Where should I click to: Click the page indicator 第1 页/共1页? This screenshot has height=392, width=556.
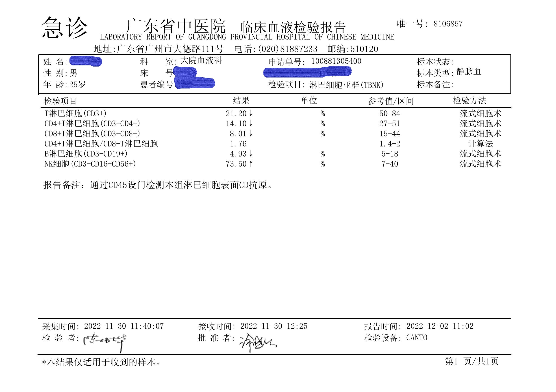click(472, 362)
